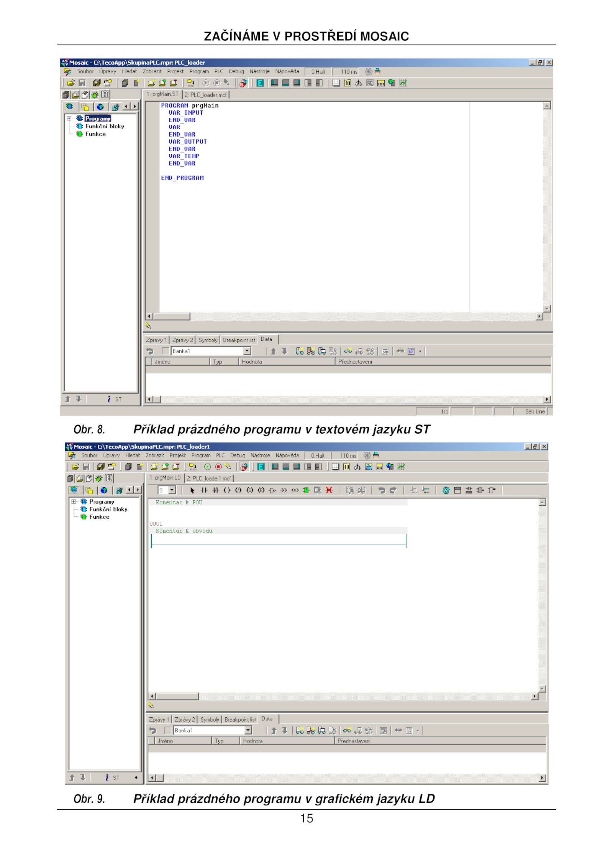Click ST info icon below upper window tree

[109, 399]
